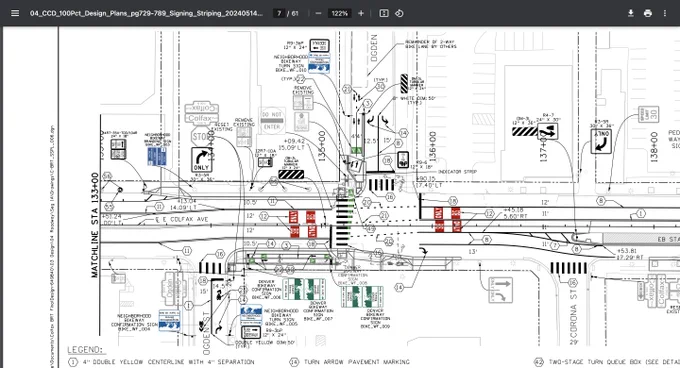Screen dimensions: 680x368
Task: Click the page number field showing 7
Action: coord(279,13)
